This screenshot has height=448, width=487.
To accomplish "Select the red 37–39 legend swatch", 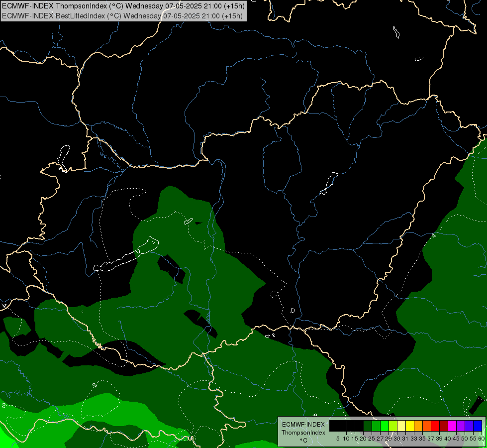I will tap(435, 426).
